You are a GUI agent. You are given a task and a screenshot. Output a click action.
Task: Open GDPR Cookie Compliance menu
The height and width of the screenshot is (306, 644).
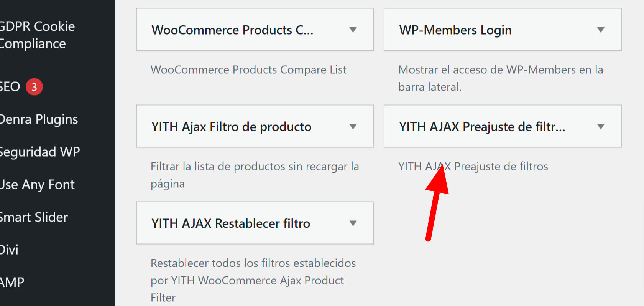37,35
